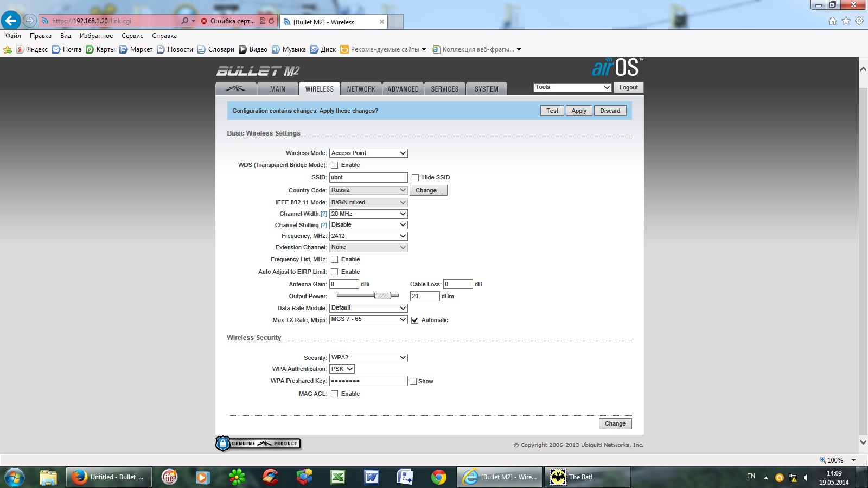The image size is (868, 488).
Task: Open the Favorites star icon at top right
Action: (x=846, y=21)
